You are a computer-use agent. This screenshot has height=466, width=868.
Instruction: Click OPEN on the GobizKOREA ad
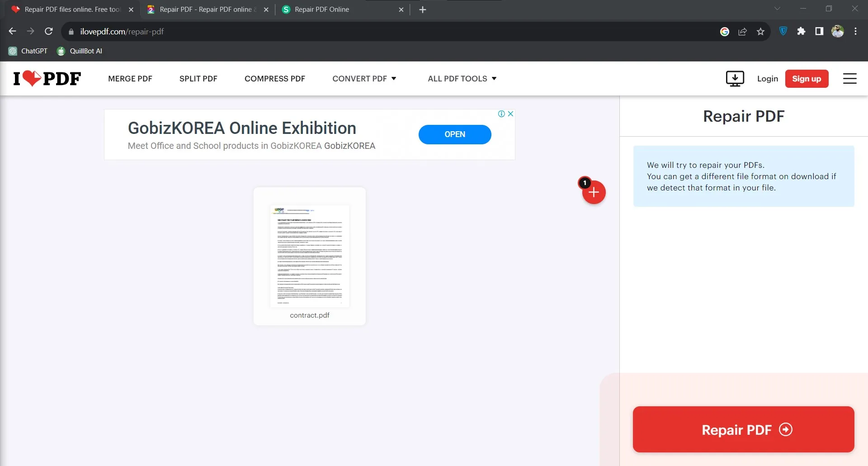(x=455, y=134)
